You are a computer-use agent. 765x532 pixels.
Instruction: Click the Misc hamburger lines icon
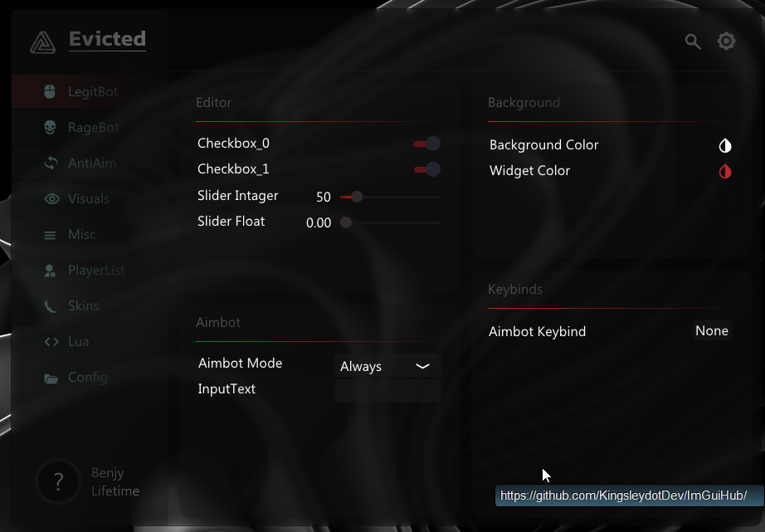click(50, 235)
